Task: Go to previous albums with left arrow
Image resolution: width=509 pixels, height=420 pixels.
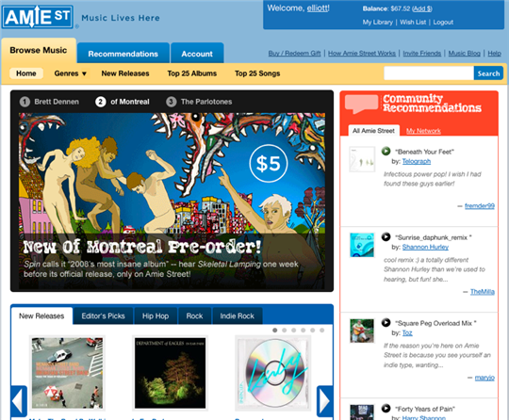Action: click(19, 401)
